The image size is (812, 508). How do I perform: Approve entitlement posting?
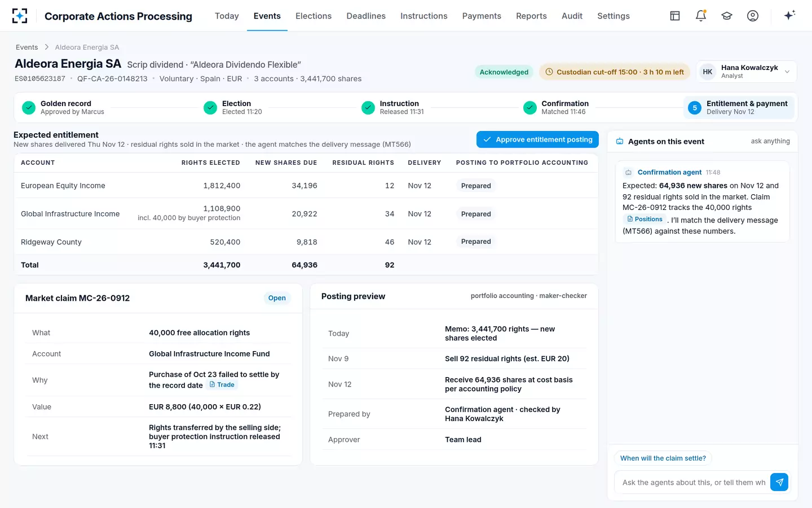coord(537,139)
